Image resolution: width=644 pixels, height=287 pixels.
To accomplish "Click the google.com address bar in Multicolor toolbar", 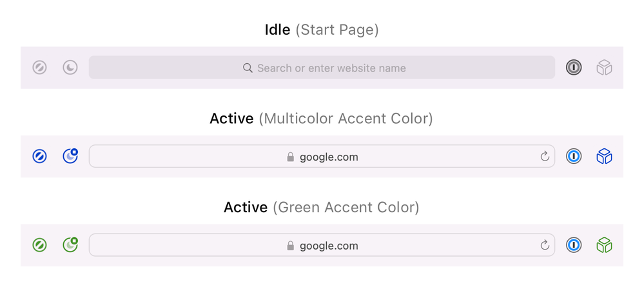I will [x=329, y=157].
